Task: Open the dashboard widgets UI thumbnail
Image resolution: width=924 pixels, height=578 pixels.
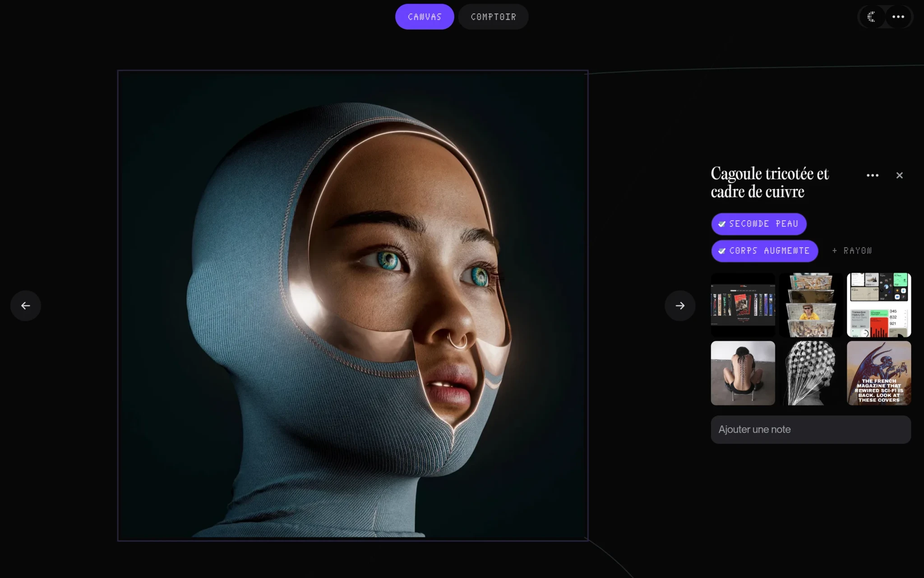Action: 879,305
